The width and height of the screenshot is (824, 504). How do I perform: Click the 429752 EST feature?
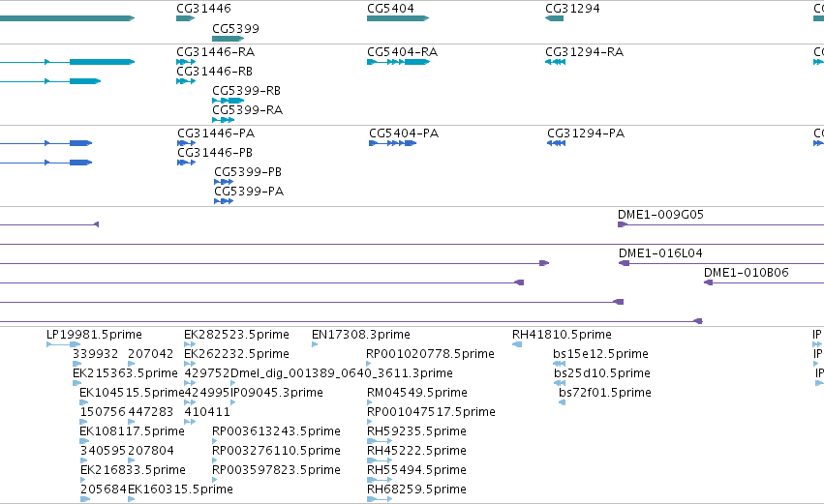(190, 384)
